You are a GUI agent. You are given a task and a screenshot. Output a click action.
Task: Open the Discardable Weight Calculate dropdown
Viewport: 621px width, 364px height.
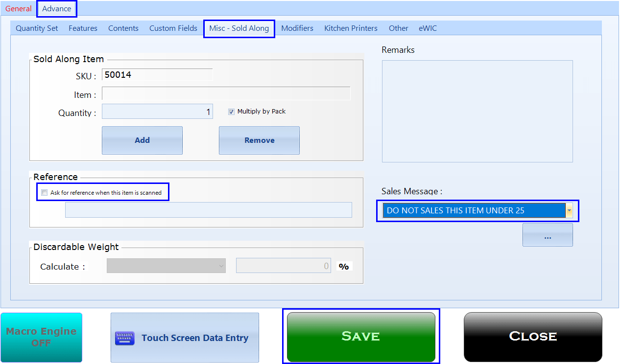coord(167,266)
